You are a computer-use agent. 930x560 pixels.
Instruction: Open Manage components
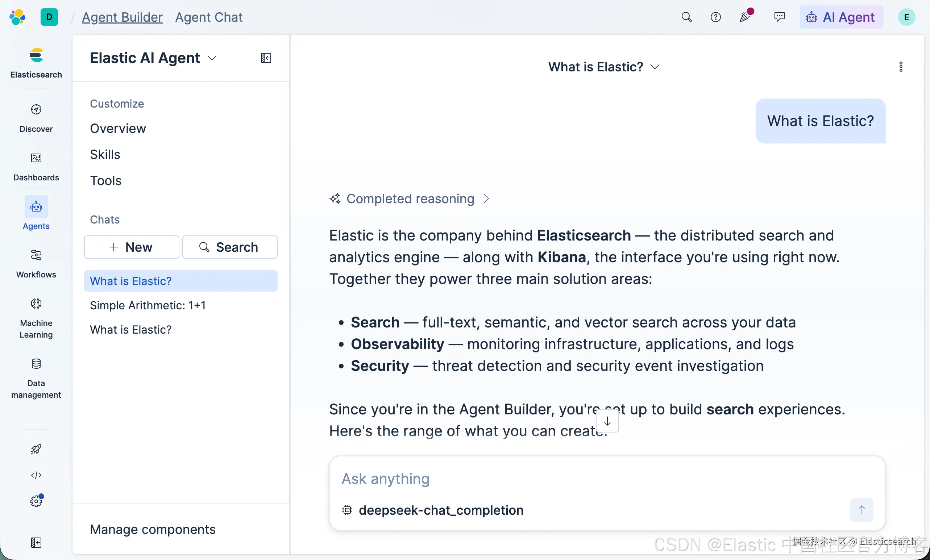pos(153,529)
